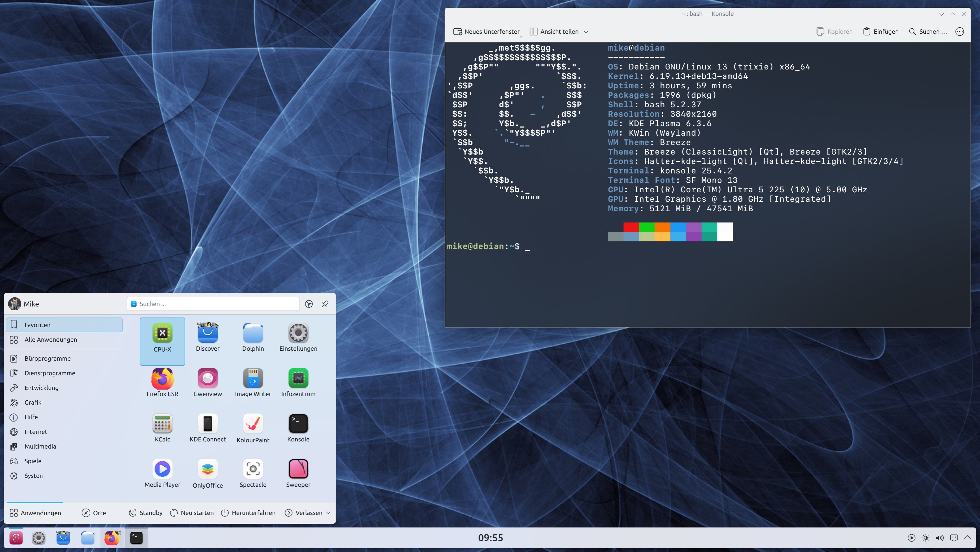980x552 pixels.
Task: Launch CPU-X from favorites
Action: click(163, 341)
